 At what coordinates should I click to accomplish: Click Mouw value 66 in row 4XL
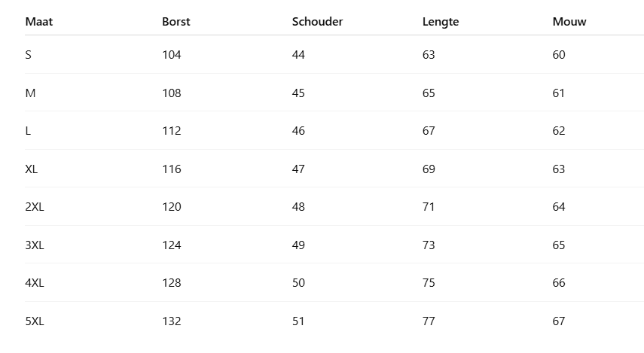point(558,283)
